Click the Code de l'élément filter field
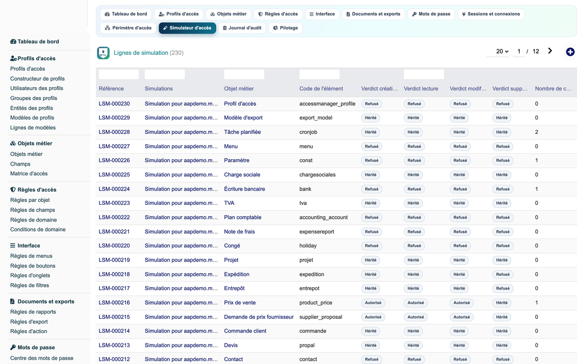Viewport: 588px width, 364px height. [320, 74]
